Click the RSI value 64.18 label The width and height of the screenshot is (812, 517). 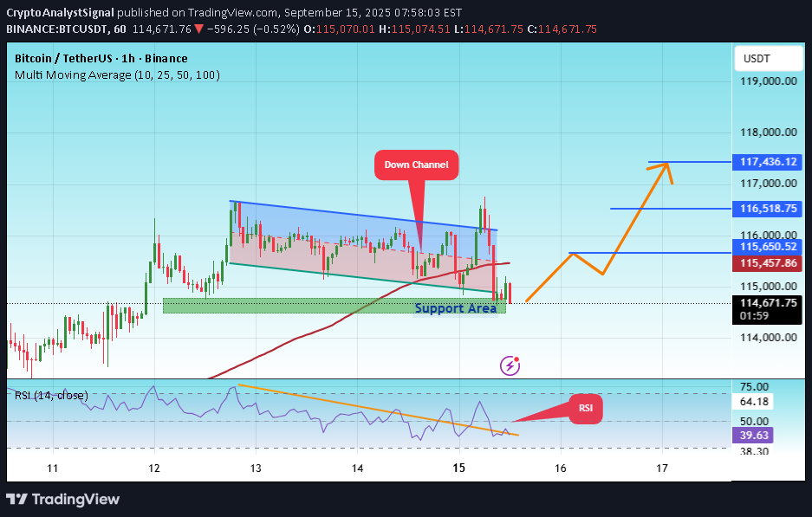pyautogui.click(x=753, y=402)
